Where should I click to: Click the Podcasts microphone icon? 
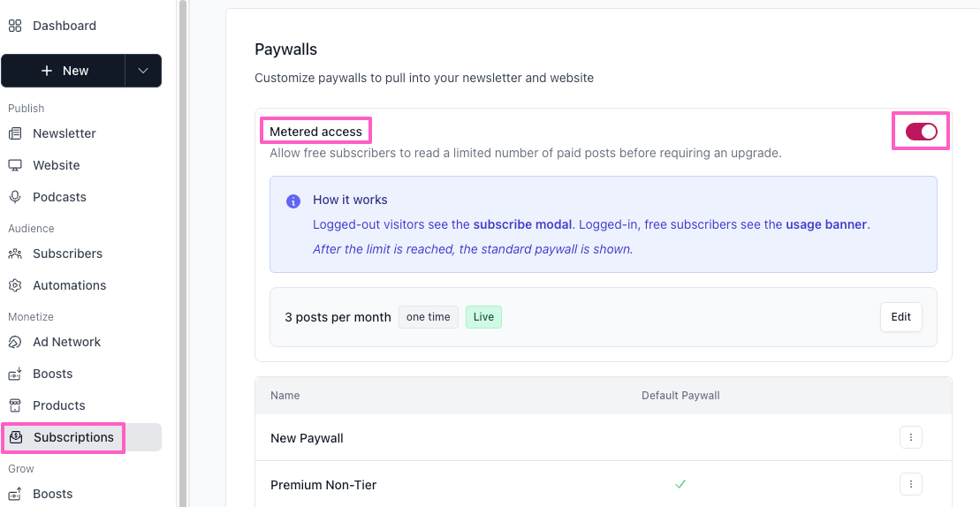click(15, 197)
